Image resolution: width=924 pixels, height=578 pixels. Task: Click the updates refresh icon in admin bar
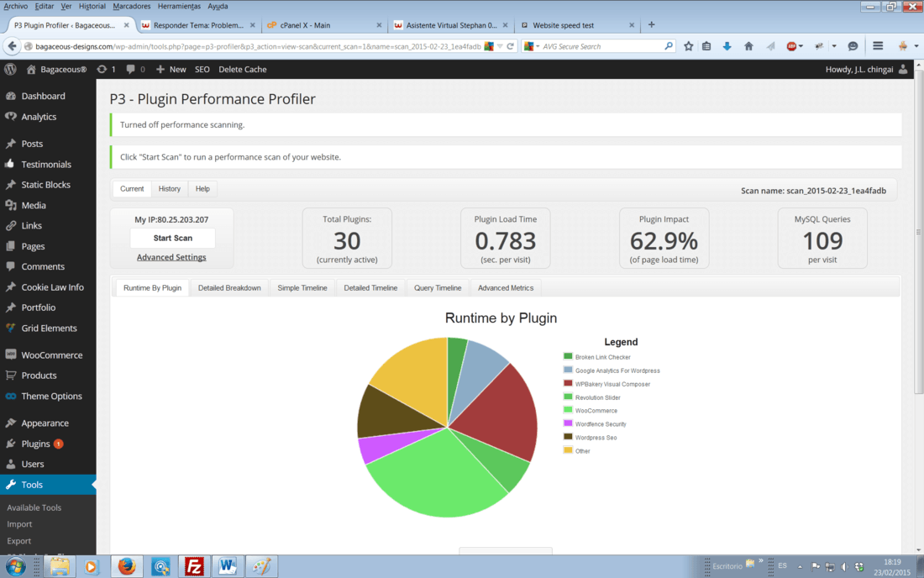(102, 69)
